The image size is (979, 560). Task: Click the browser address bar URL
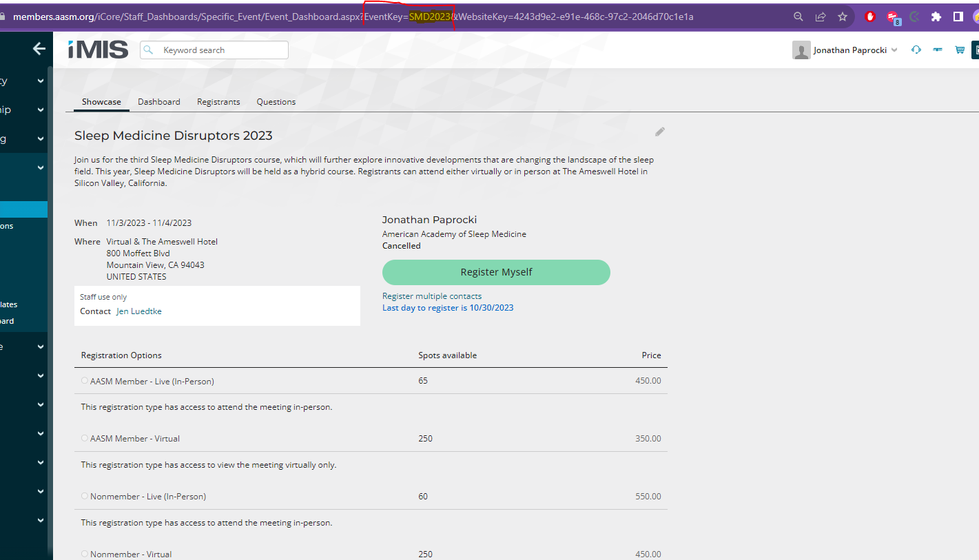pyautogui.click(x=353, y=17)
